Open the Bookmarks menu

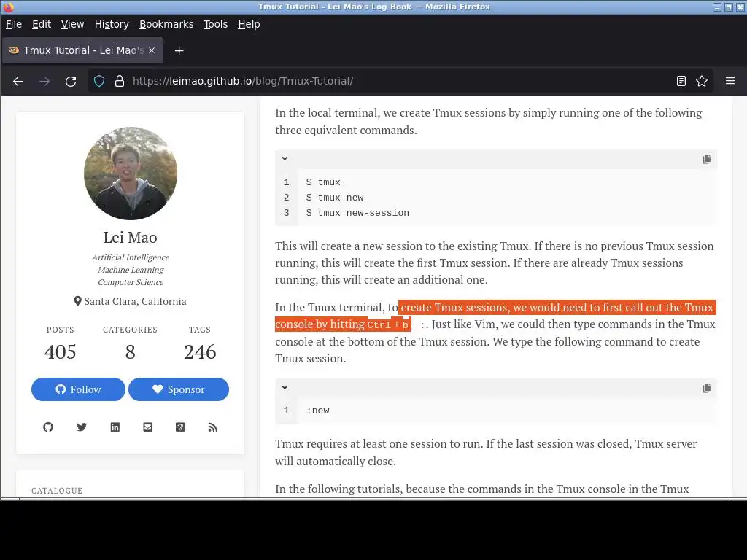(166, 24)
